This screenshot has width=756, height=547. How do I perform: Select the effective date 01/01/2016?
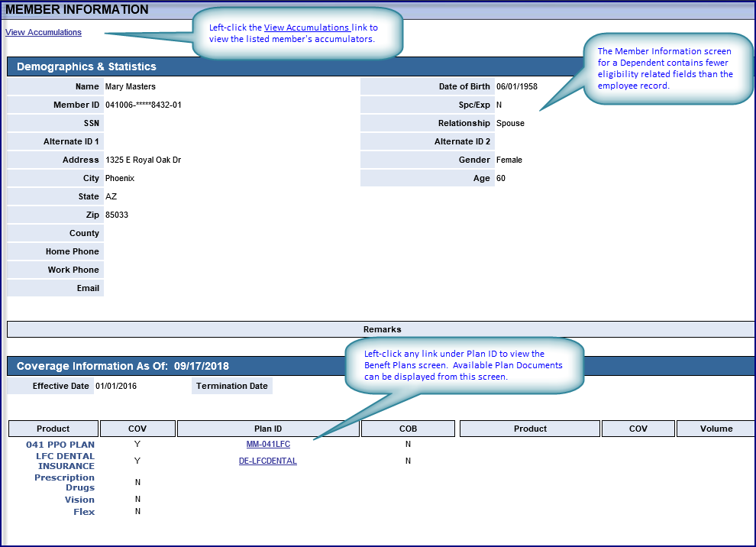pyautogui.click(x=116, y=387)
